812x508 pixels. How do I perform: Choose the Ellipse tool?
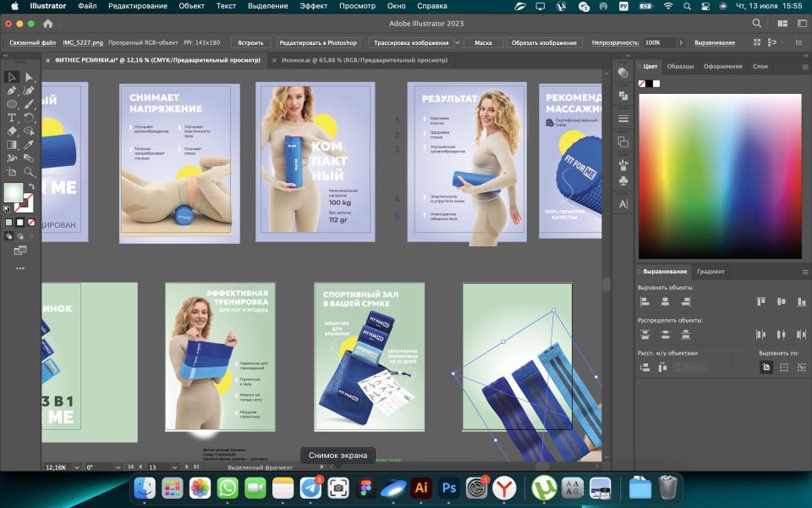pos(12,104)
